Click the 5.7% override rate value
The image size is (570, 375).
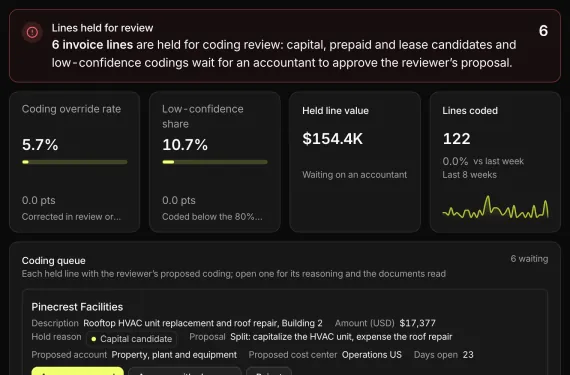click(x=40, y=145)
